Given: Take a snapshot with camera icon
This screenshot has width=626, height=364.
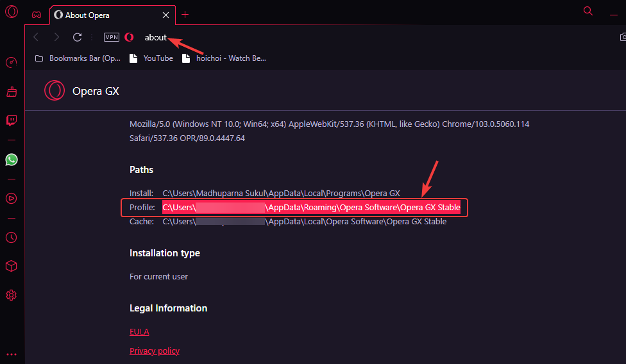Looking at the screenshot, I should [x=622, y=37].
